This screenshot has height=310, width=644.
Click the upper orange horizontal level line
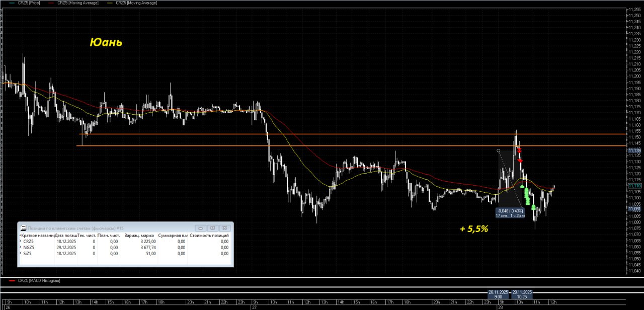[352, 134]
